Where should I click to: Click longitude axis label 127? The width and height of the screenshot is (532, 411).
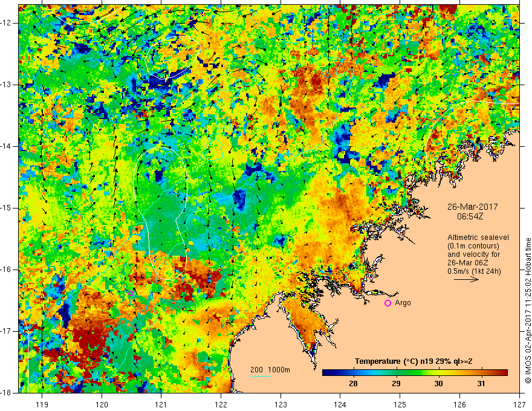click(x=519, y=404)
